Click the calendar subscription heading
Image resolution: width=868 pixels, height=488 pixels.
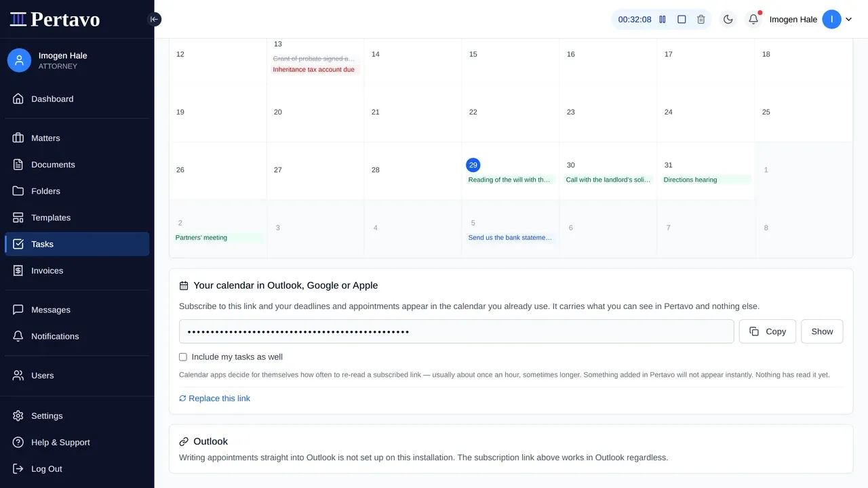[285, 285]
